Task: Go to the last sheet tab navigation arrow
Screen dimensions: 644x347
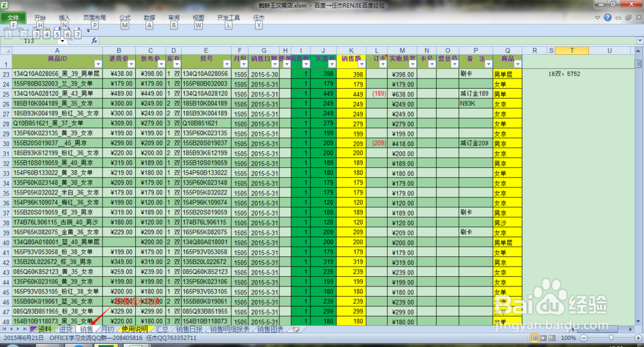Action: coord(24,329)
